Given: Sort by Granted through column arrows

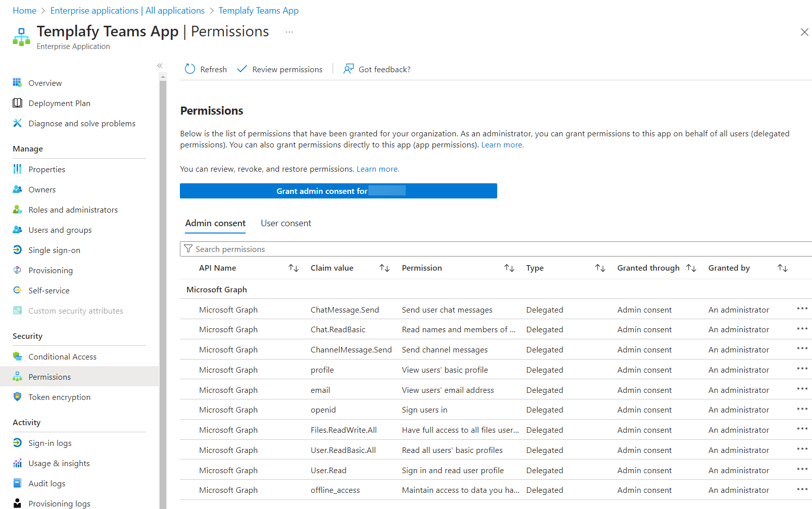Looking at the screenshot, I should [691, 268].
